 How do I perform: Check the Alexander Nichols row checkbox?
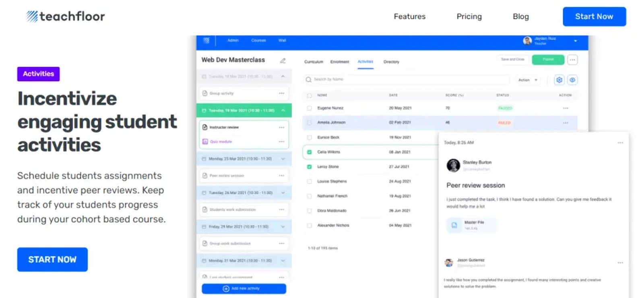click(309, 226)
